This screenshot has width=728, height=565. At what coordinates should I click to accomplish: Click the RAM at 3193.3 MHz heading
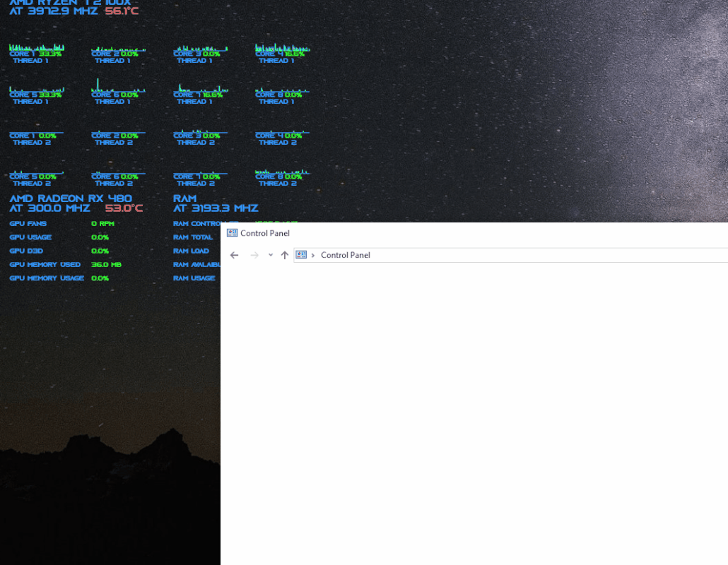[x=216, y=208]
